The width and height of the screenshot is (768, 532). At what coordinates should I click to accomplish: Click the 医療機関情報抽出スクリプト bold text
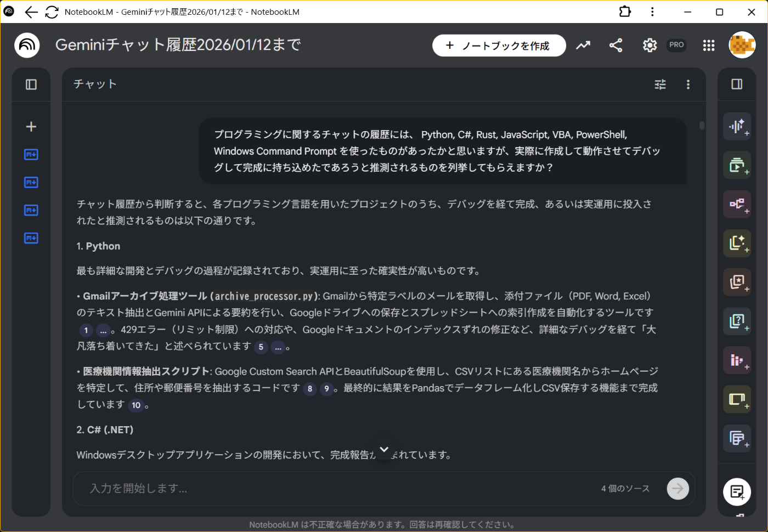[x=146, y=371]
